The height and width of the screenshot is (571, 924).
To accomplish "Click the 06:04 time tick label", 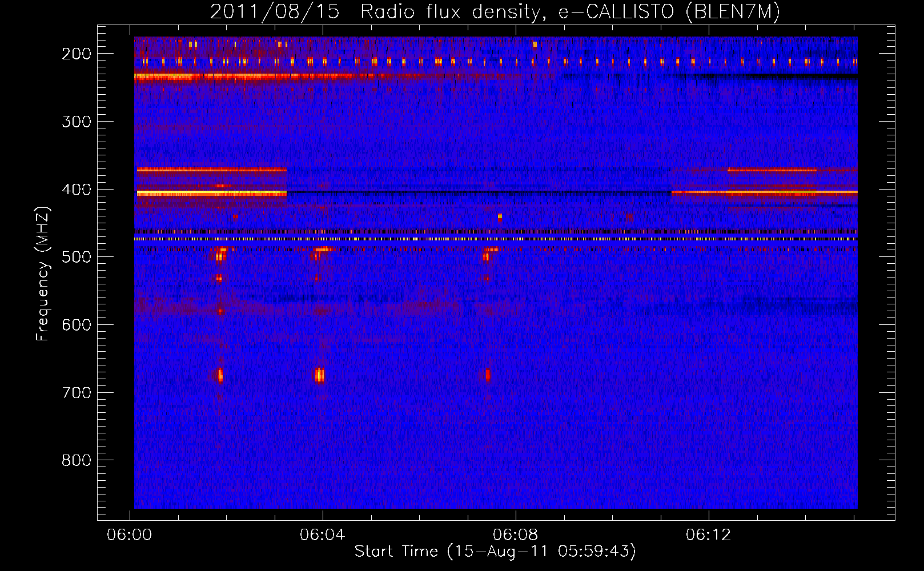I will (323, 534).
